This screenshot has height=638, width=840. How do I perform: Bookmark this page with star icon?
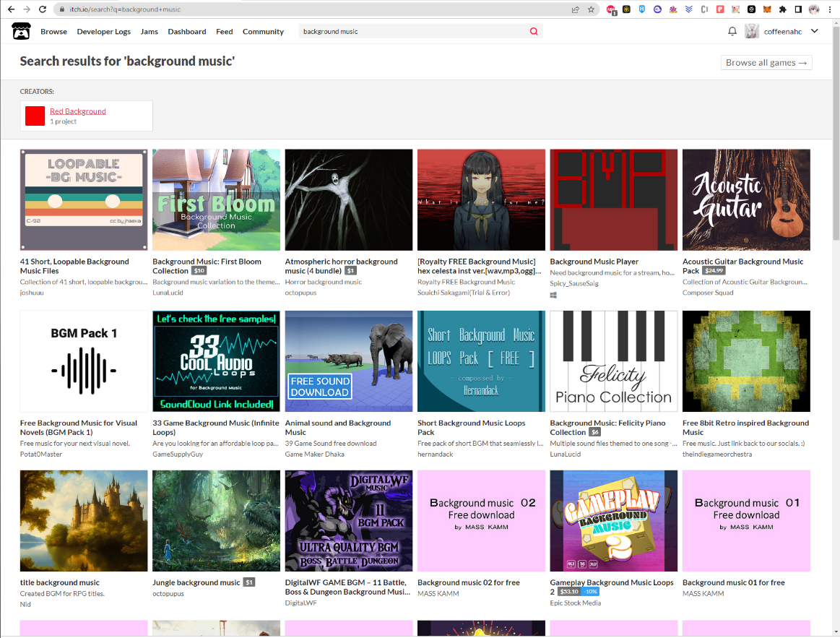coord(591,9)
